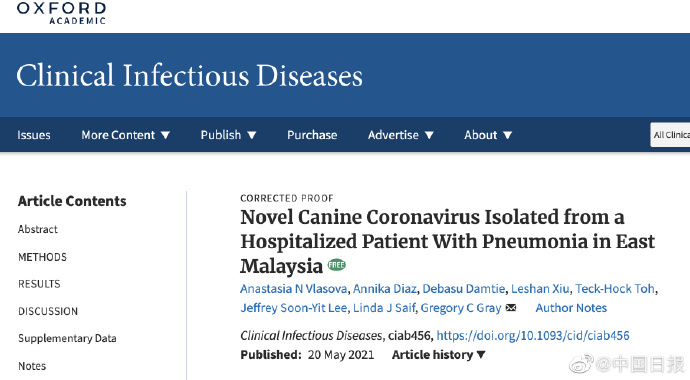Click the Clinical Infectious Diseases journal title

(190, 75)
